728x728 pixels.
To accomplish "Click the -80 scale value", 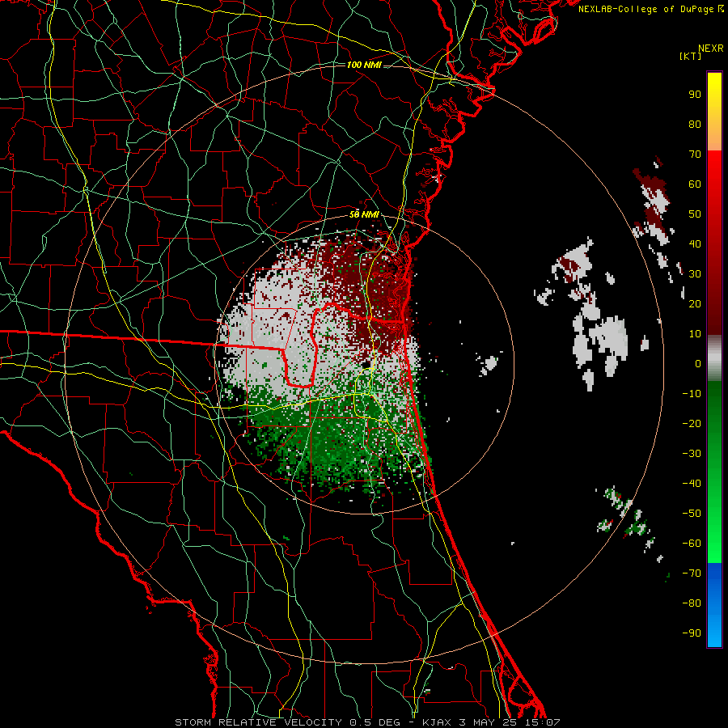I will coord(692,603).
